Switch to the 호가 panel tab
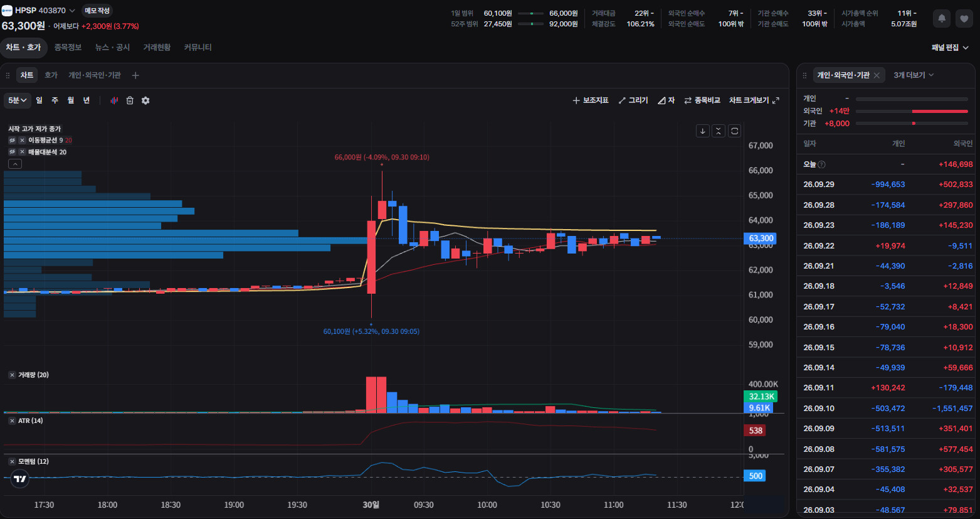 click(x=51, y=75)
